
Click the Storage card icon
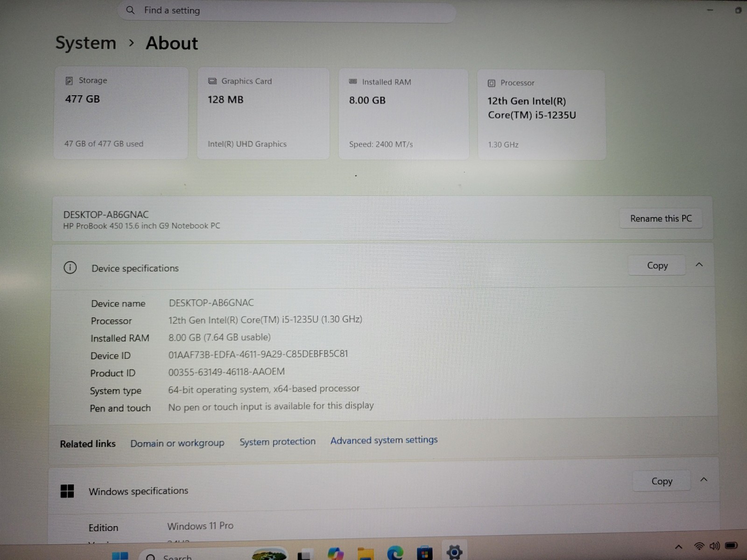coord(69,81)
